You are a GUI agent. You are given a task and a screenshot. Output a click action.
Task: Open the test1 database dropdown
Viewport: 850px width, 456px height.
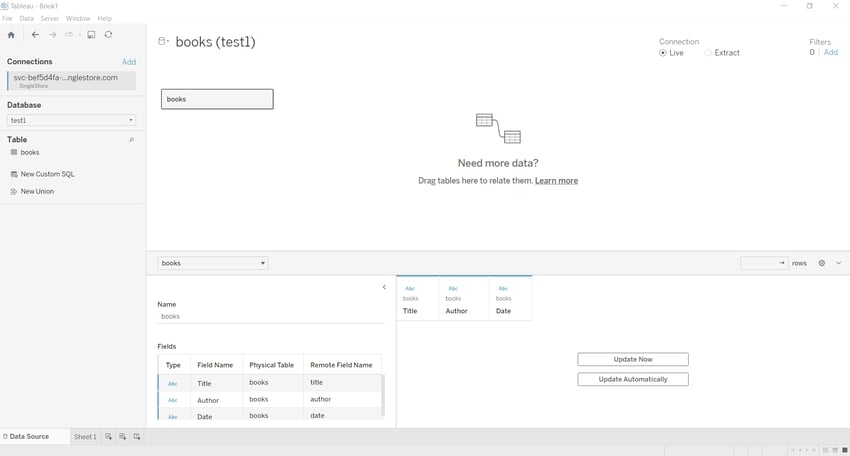click(72, 120)
